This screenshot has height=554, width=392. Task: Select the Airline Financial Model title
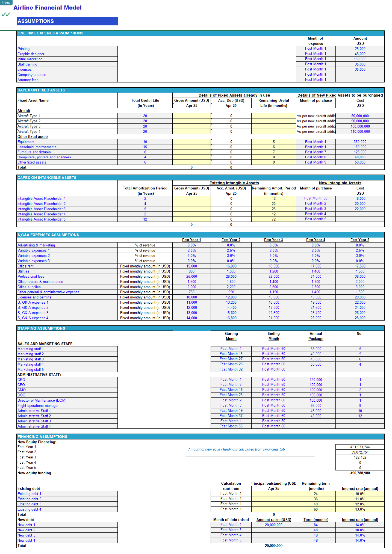point(48,8)
